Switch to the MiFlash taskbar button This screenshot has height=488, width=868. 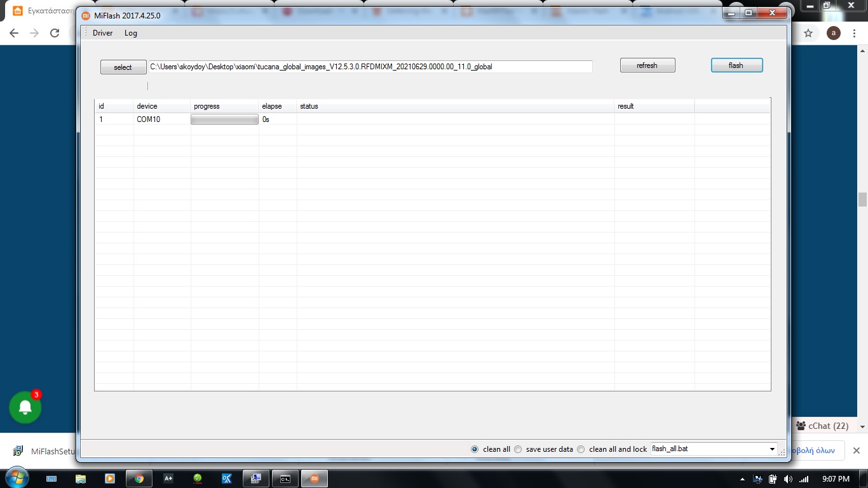(x=315, y=478)
